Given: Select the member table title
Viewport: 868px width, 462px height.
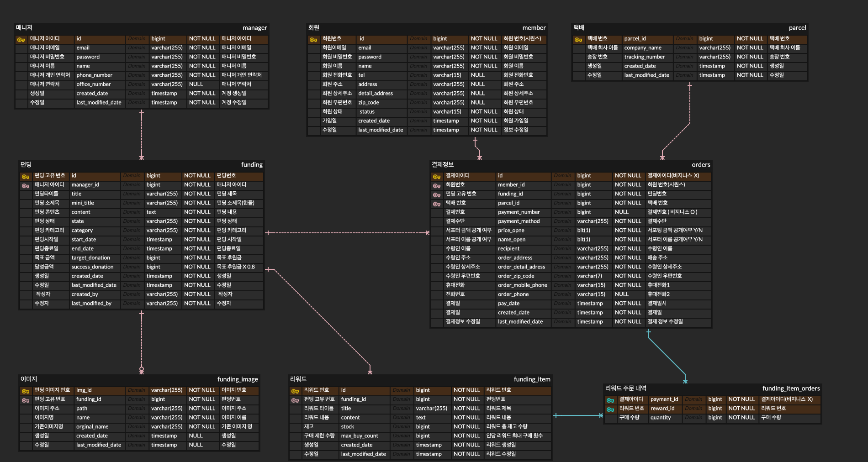Looking at the screenshot, I should pyautogui.click(x=534, y=28).
